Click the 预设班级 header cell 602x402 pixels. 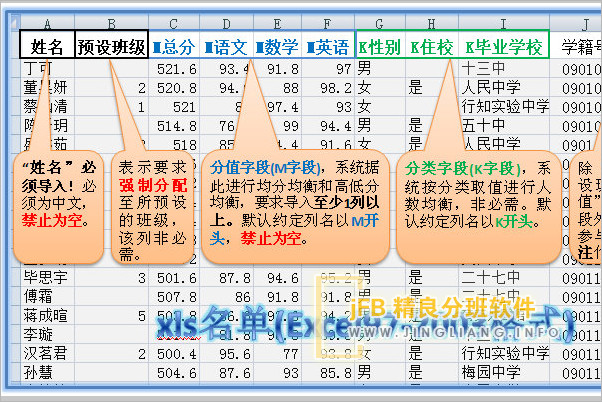111,45
